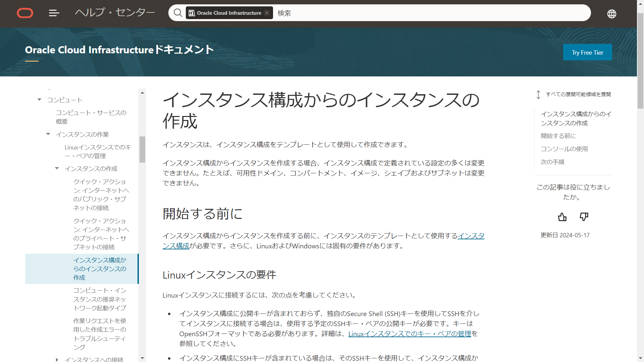Viewport: 644px width, 362px height.
Task: Click すべての展開可能領域を展開 text link
Action: pos(578,95)
